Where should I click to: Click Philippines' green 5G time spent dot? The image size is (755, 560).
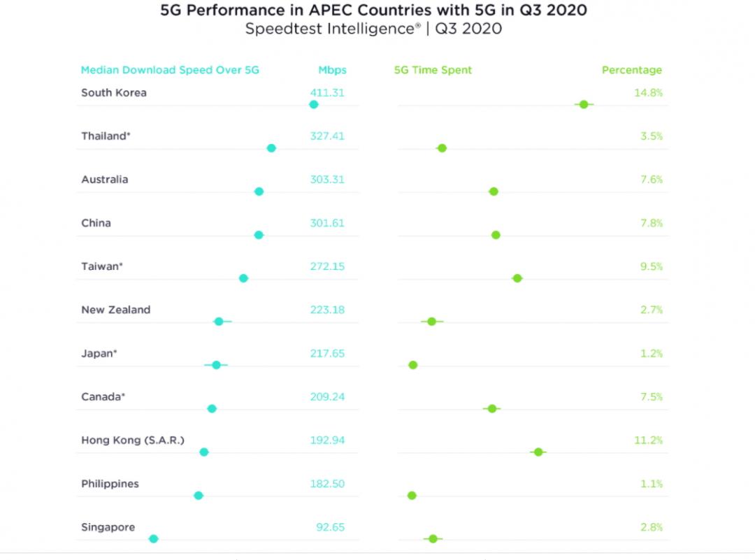coord(412,496)
